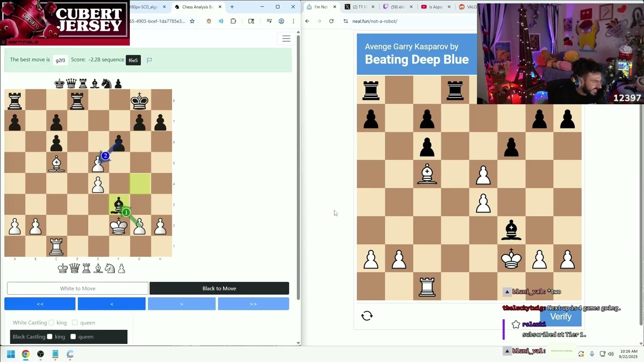Open Chrome three-dot menu in left window

tap(293, 21)
